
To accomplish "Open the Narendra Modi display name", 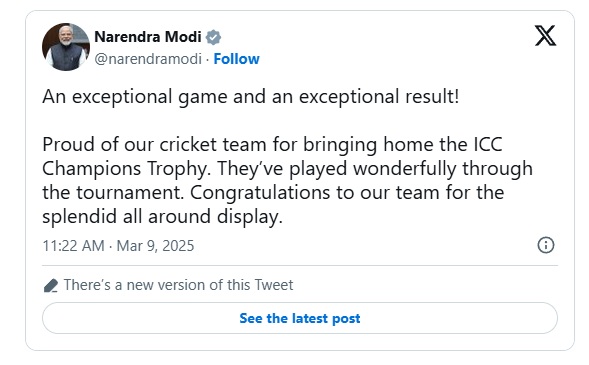I will (148, 37).
